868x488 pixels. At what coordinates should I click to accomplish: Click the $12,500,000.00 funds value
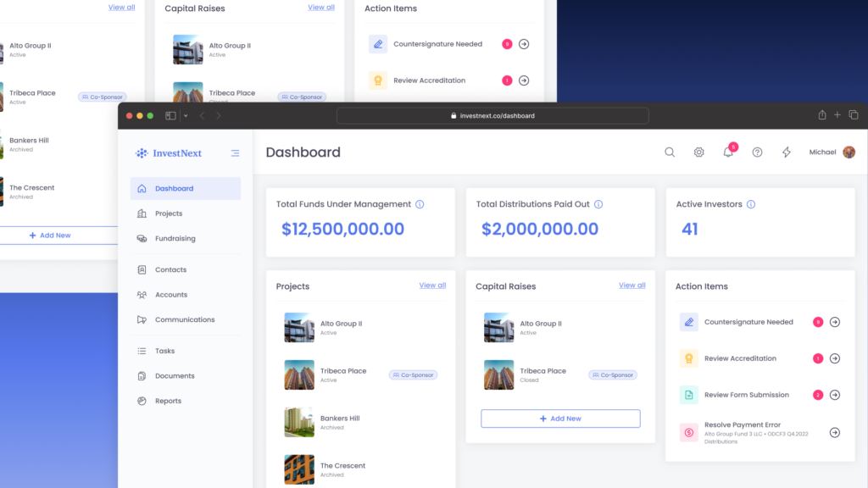click(342, 229)
